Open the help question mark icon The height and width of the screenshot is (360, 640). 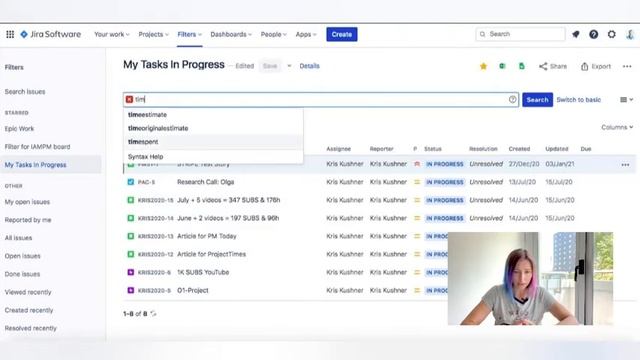click(x=593, y=34)
